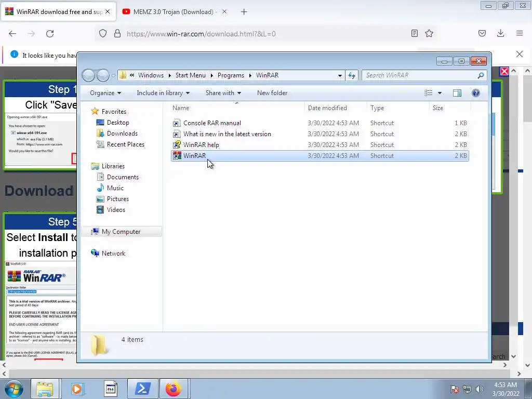Viewport: 532px width, 399px height.
Task: Change your view icon in Explorer toolbar
Action: pos(429,93)
